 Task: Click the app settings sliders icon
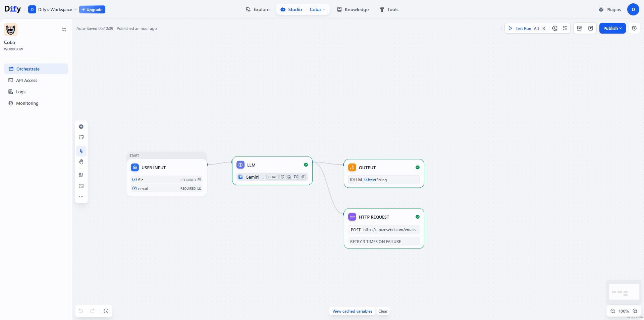pos(64,30)
